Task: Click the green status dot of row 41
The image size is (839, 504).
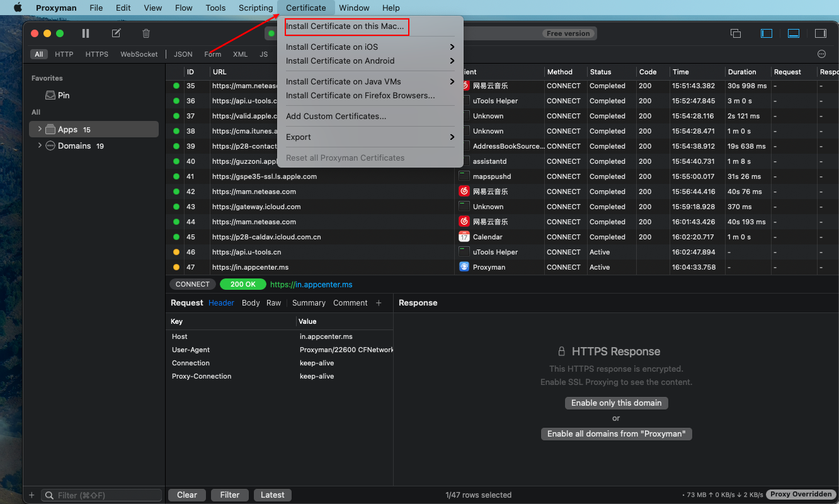Action: tap(176, 176)
